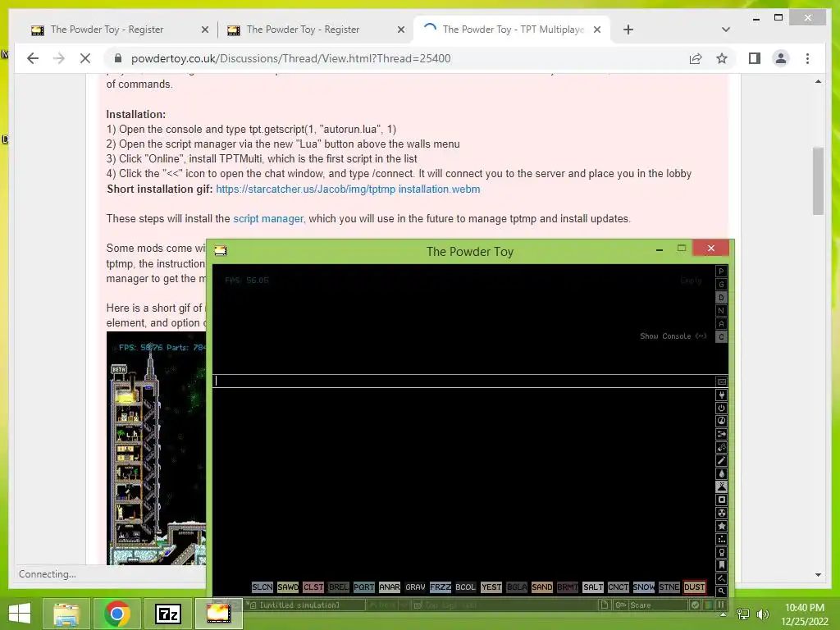This screenshot has height=630, width=840.
Task: Choose the ANAR element
Action: pos(390,587)
